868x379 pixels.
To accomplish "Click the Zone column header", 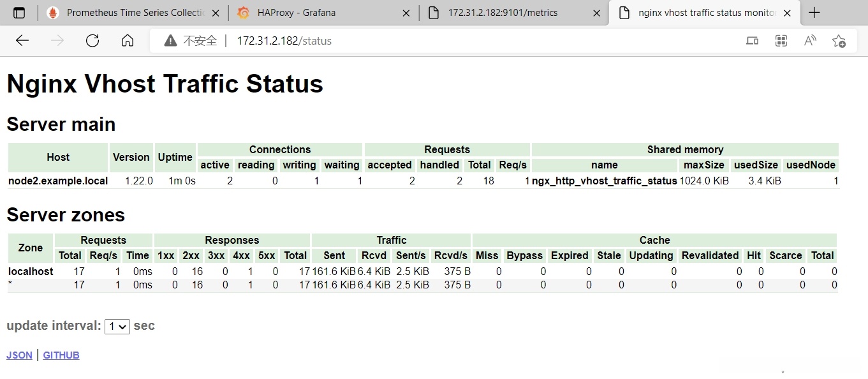I will (x=31, y=248).
